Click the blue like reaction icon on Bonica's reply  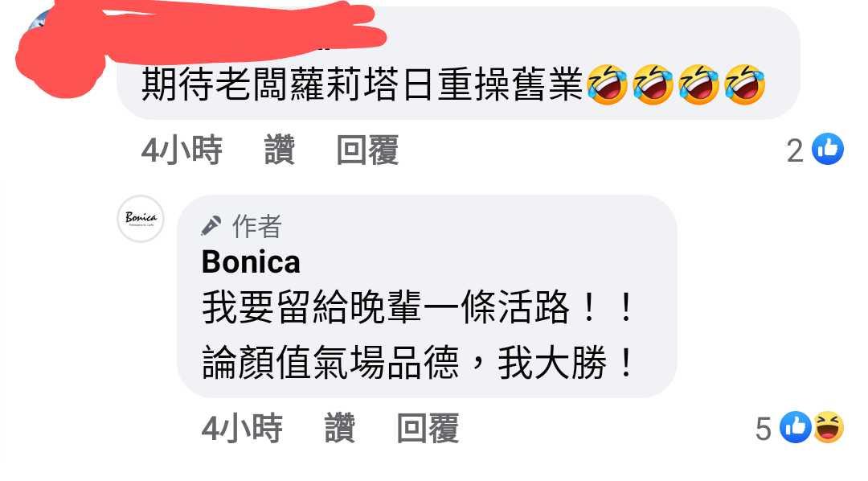[796, 427]
